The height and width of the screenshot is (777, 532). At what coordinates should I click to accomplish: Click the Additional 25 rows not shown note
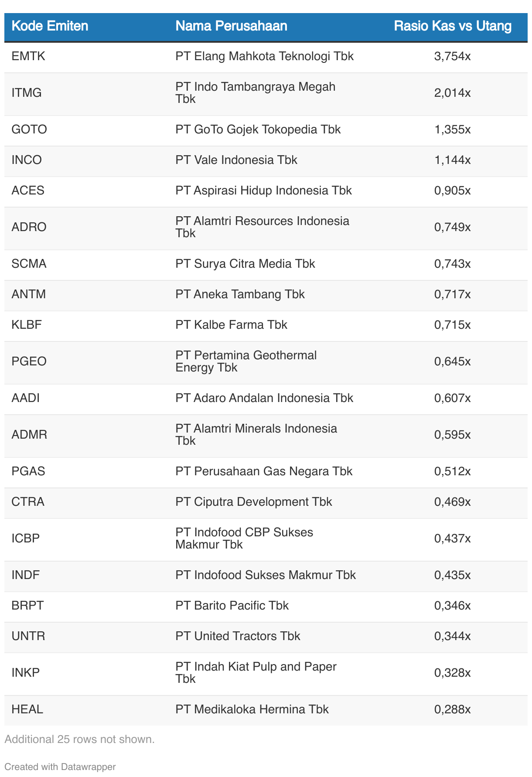click(x=79, y=739)
